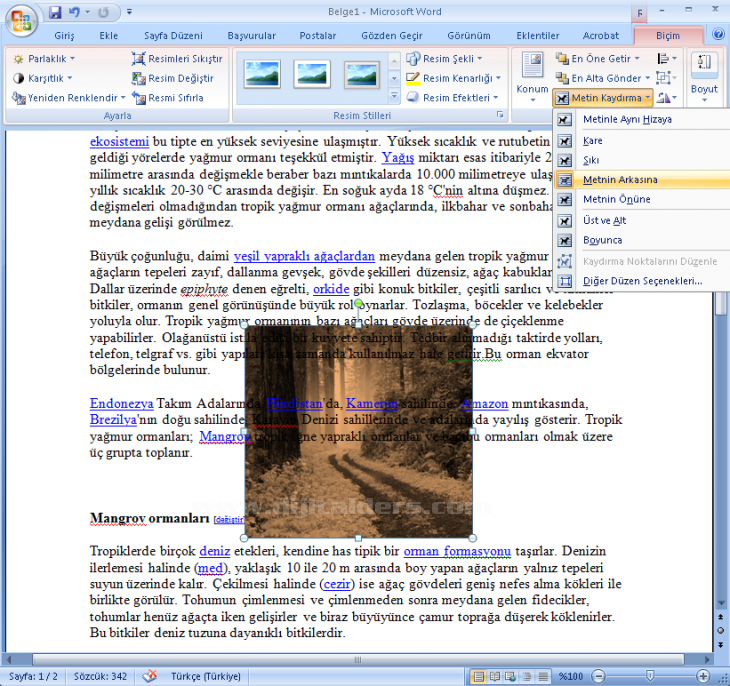This screenshot has height=686, width=730.
Task: Reset picture using Resmi Sıfırla
Action: pyautogui.click(x=168, y=98)
